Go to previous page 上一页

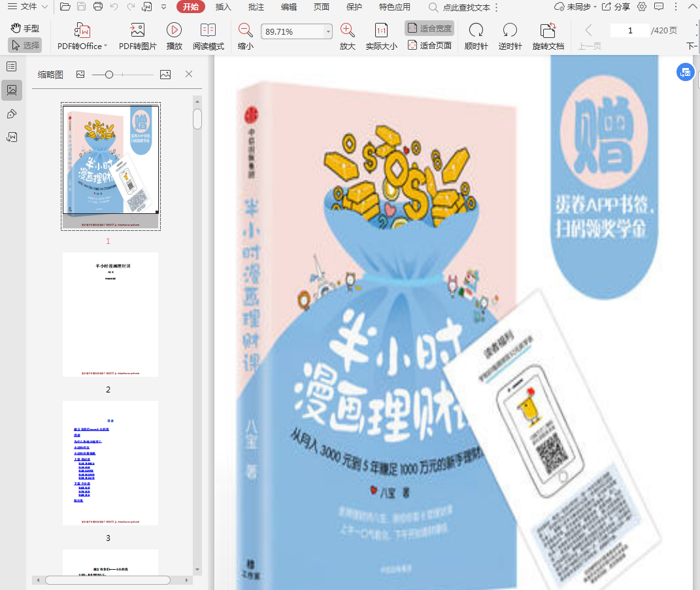click(590, 37)
